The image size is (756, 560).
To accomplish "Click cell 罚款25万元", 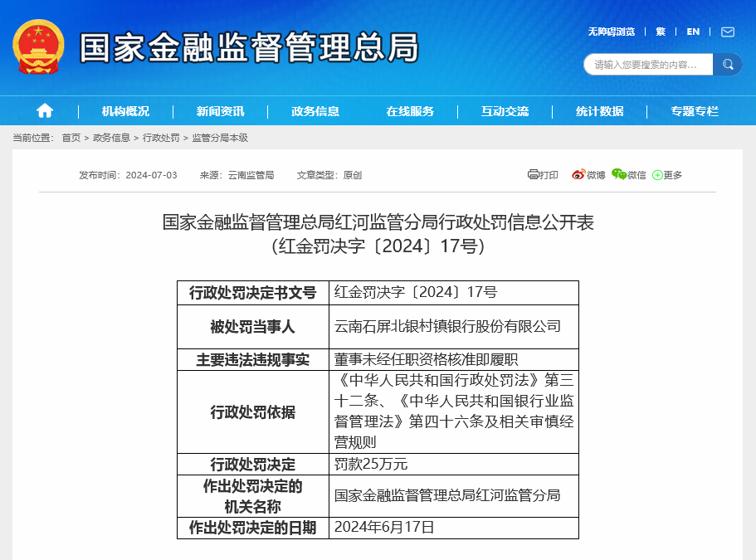I will click(454, 464).
